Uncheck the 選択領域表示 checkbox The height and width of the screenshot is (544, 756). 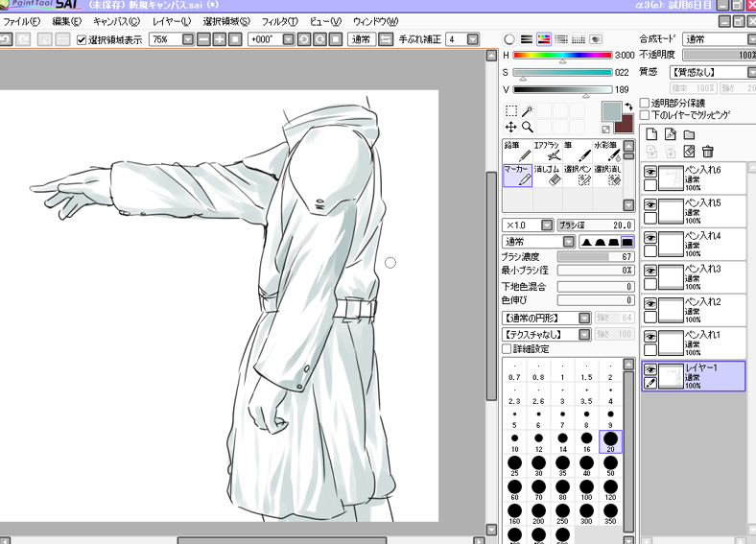[82, 39]
